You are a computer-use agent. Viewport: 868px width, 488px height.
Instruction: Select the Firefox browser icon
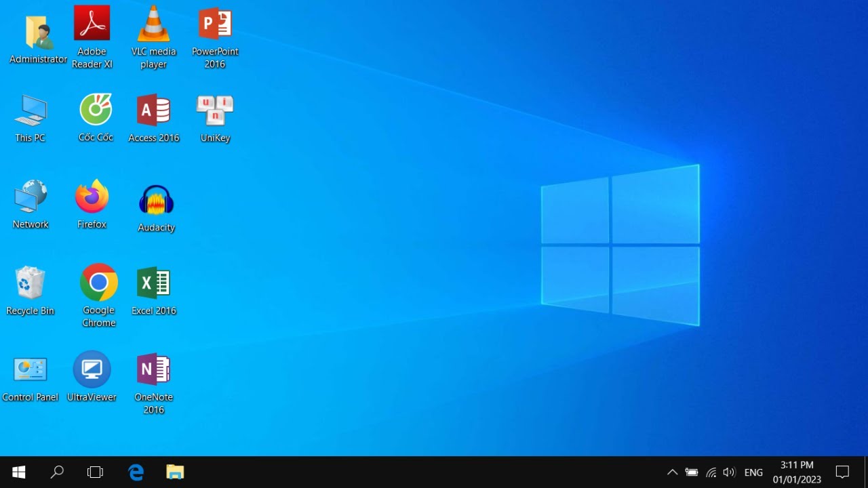pyautogui.click(x=92, y=197)
